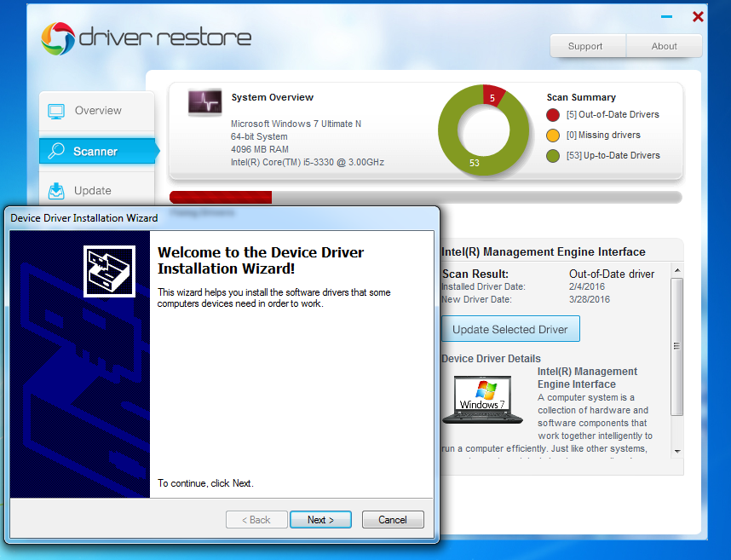Click the orange Missing drivers swatch
Viewport: 731px width, 560px height.
pyautogui.click(x=553, y=136)
